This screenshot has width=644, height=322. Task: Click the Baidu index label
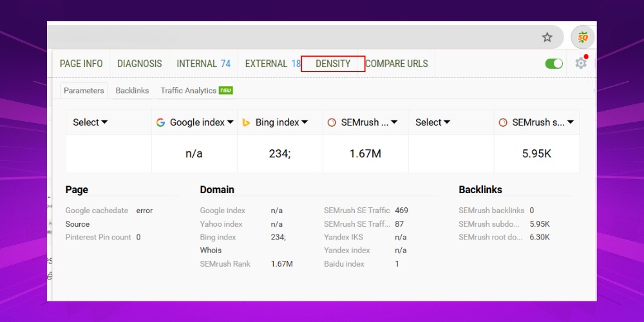point(344,263)
